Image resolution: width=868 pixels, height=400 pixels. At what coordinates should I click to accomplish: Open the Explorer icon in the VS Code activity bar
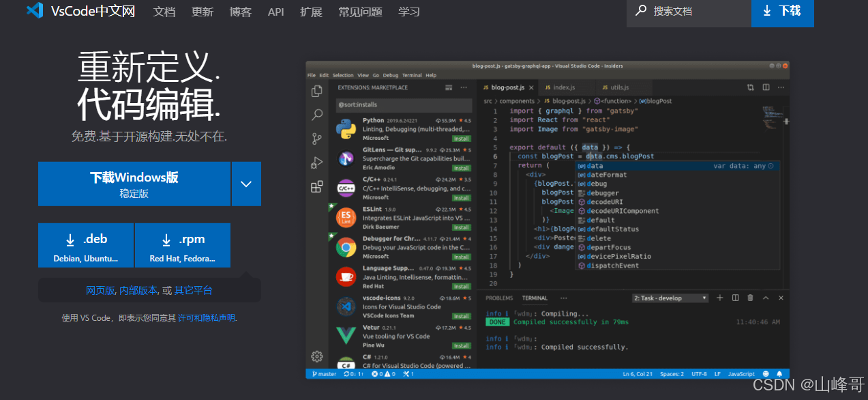(317, 91)
